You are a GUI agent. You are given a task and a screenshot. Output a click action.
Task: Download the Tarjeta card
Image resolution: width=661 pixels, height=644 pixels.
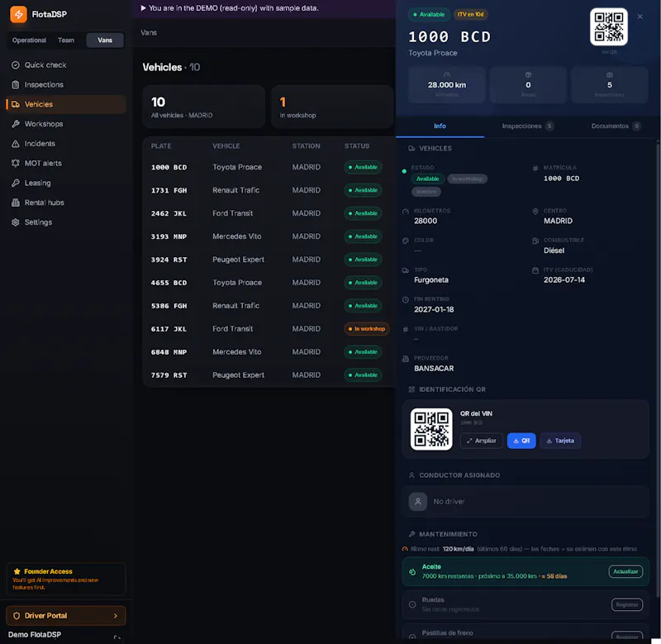(560, 441)
